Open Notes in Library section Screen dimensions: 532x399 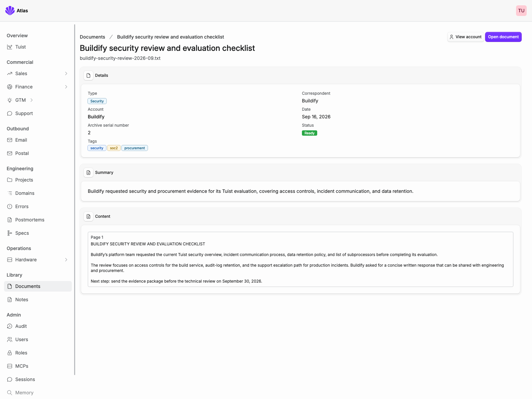(x=38, y=300)
